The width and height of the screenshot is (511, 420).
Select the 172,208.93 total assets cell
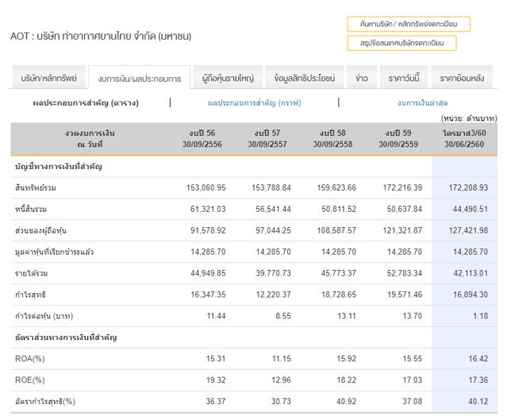[x=467, y=187]
